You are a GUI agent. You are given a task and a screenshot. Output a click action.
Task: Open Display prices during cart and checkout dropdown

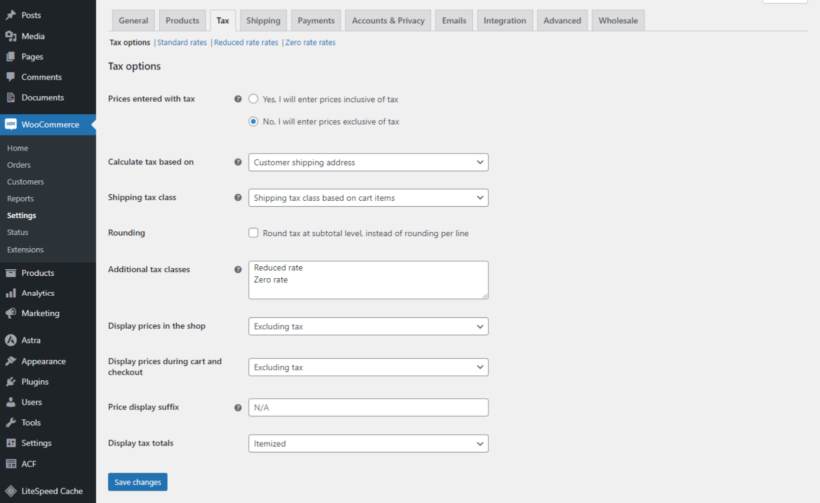coord(368,367)
